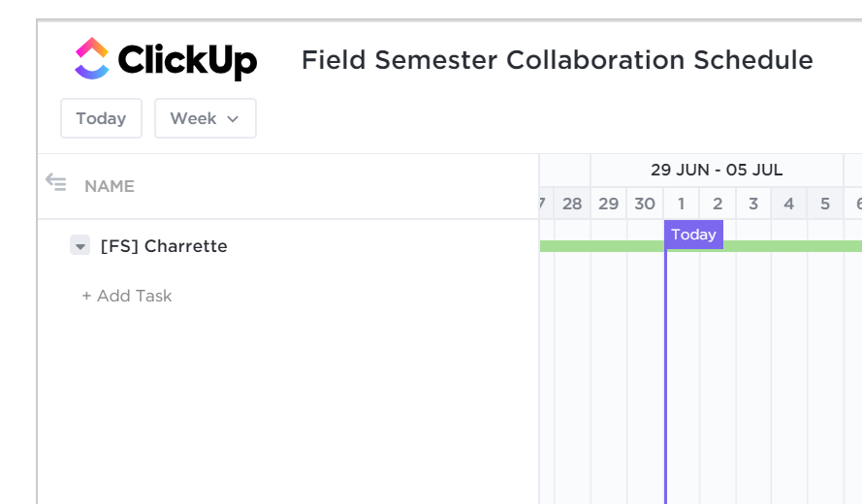
Task: Click day 29 in the timeline header
Action: point(608,204)
